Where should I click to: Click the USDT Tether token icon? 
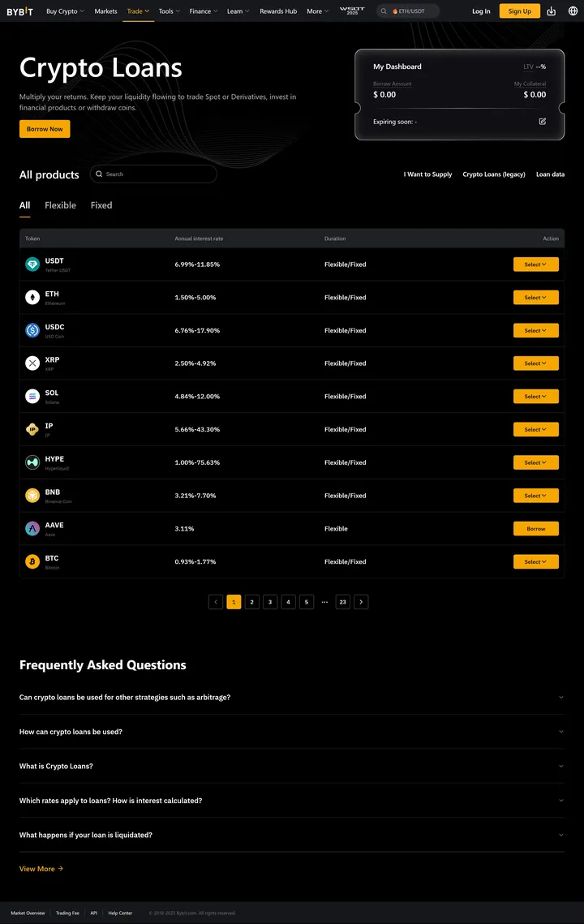pos(32,264)
